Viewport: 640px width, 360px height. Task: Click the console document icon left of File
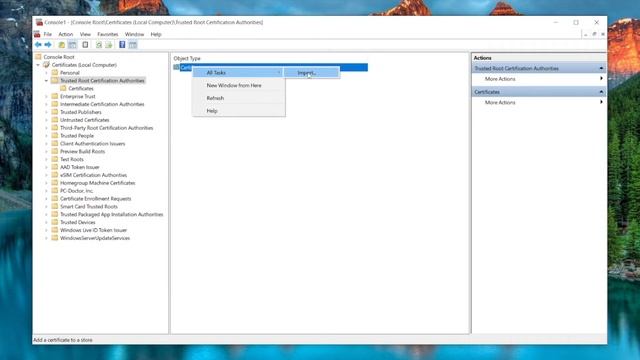tap(37, 34)
